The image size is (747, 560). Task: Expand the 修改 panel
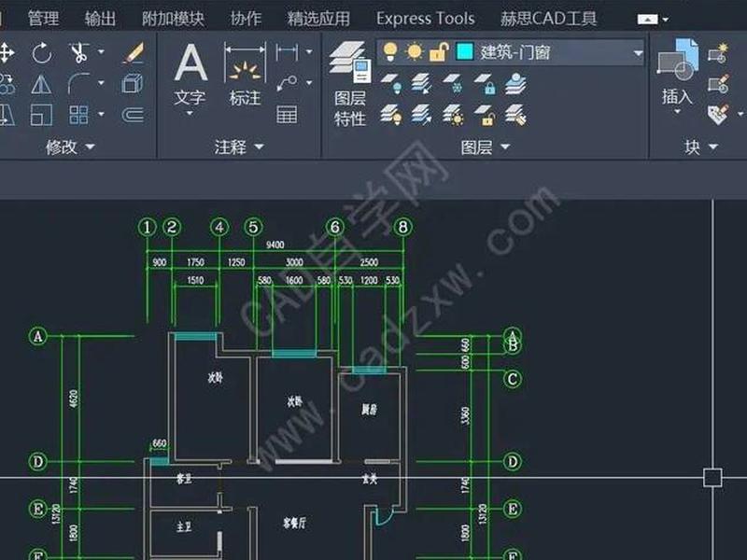71,147
